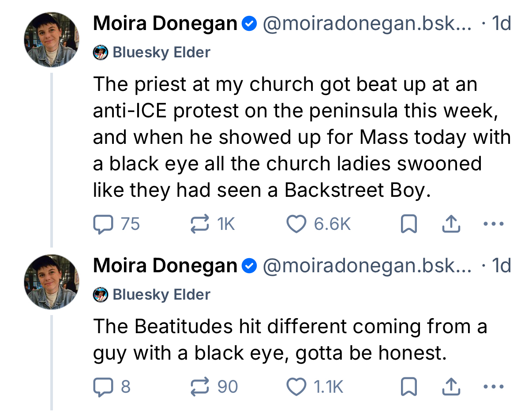Open Moira Donegan's avatar on first post
Screen dimensions: 532x417
click(51, 40)
